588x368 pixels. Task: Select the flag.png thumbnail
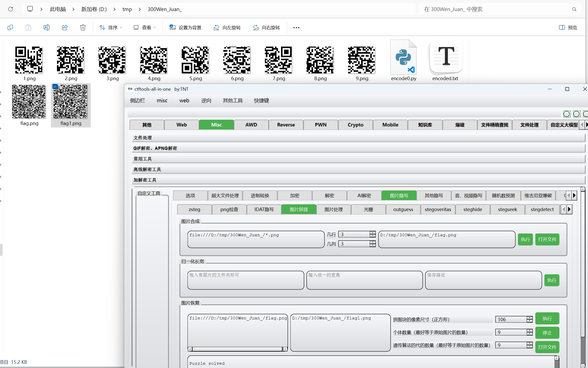pos(29,102)
